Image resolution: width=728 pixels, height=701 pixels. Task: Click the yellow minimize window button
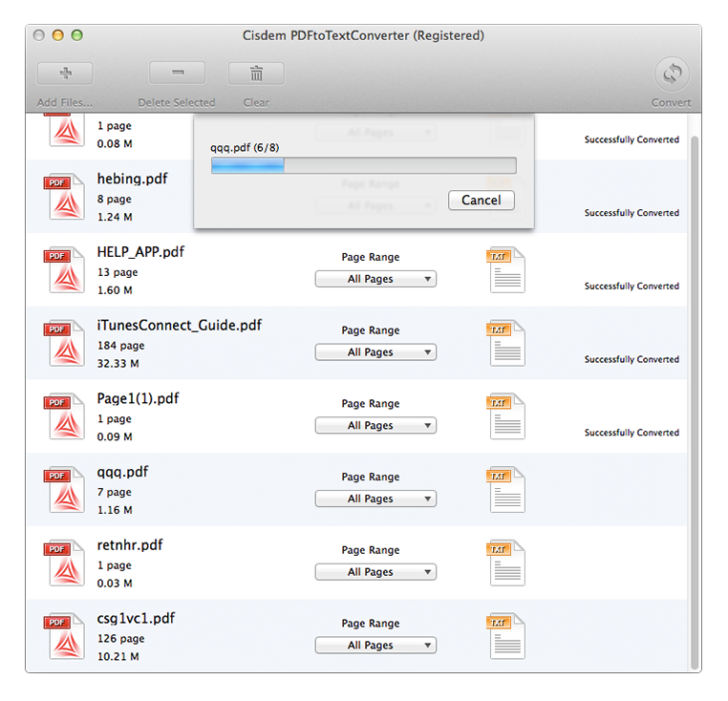[57, 35]
